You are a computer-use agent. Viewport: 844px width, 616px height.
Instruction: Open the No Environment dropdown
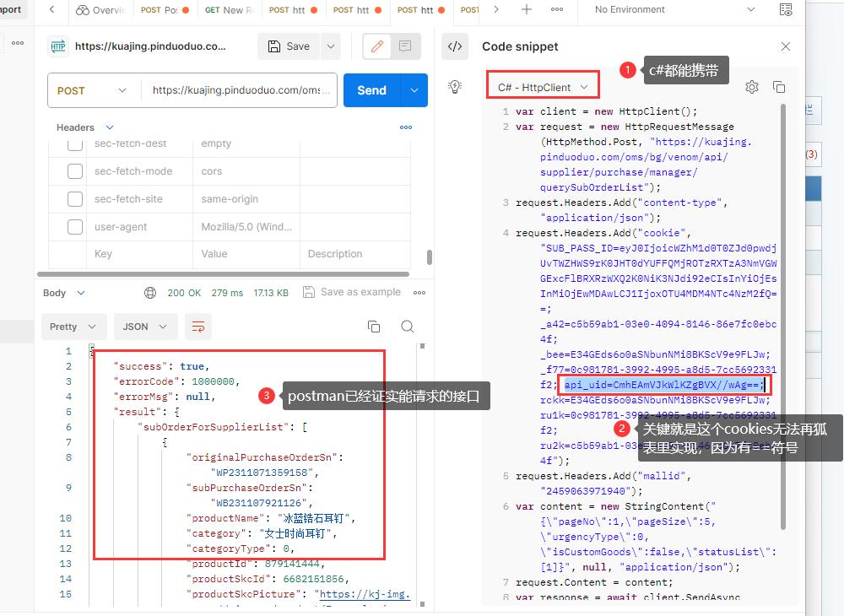[675, 9]
